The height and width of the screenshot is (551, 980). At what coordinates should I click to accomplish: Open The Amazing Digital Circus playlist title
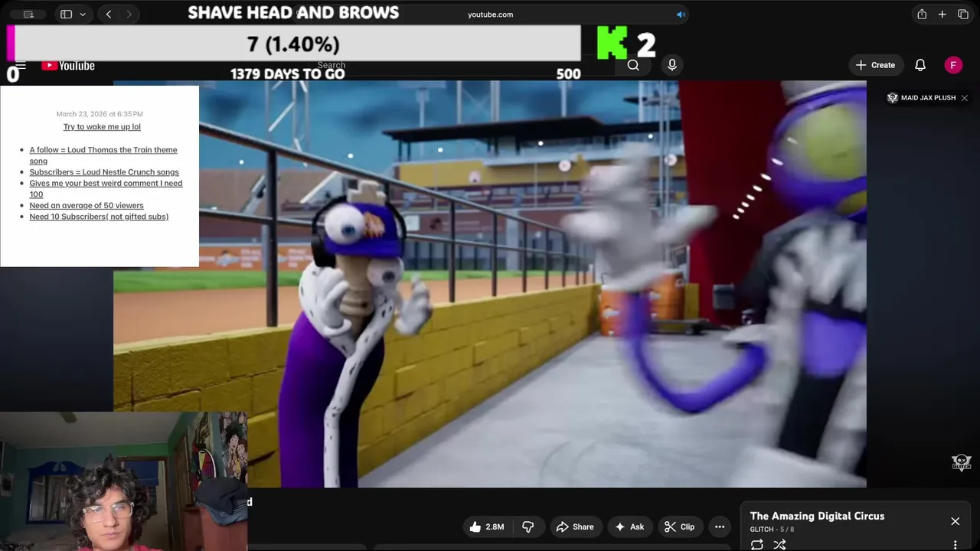[817, 516]
